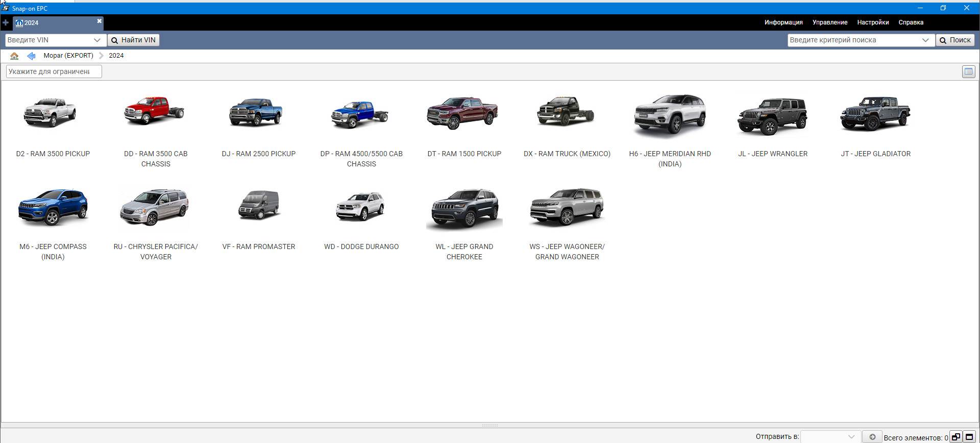This screenshot has width=980, height=443.
Task: Click the Home icon in breadcrumb
Action: tap(14, 56)
